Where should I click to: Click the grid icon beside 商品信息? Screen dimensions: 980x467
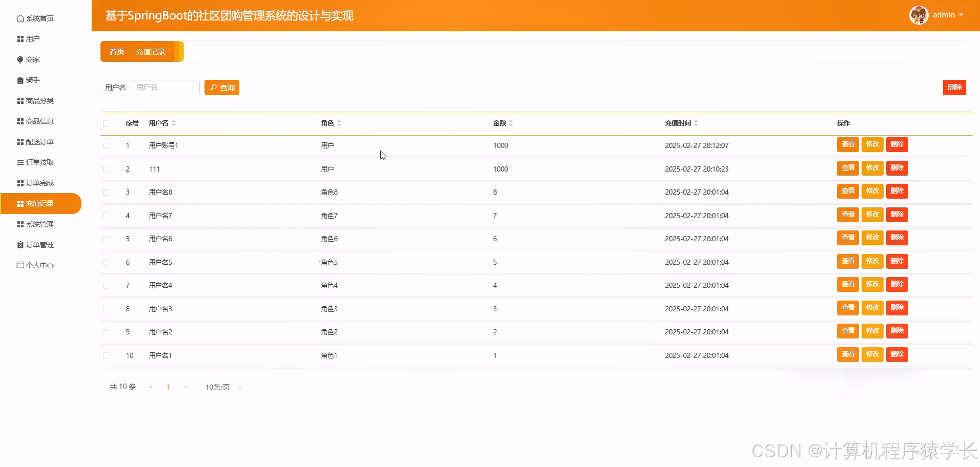point(20,121)
